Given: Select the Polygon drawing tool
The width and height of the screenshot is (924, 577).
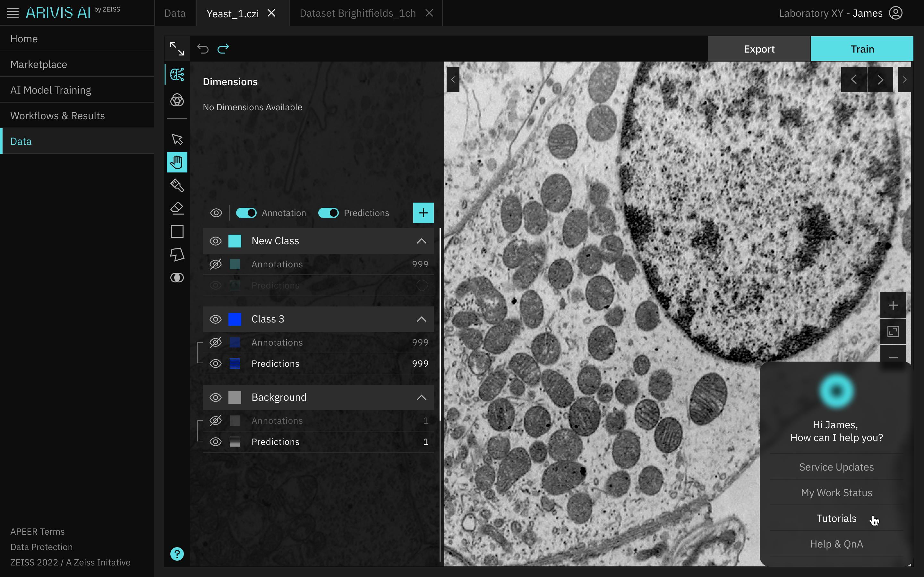Looking at the screenshot, I should [177, 254].
